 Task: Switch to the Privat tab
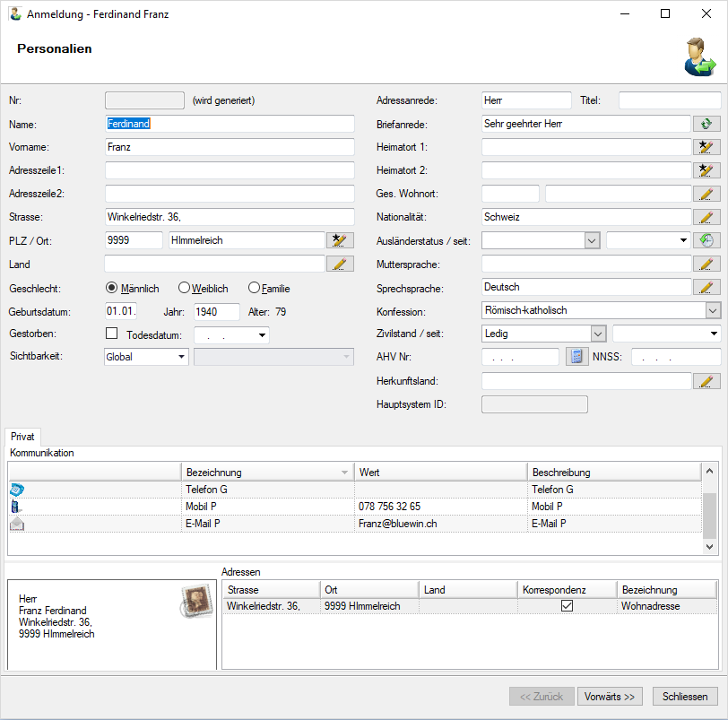coord(22,437)
